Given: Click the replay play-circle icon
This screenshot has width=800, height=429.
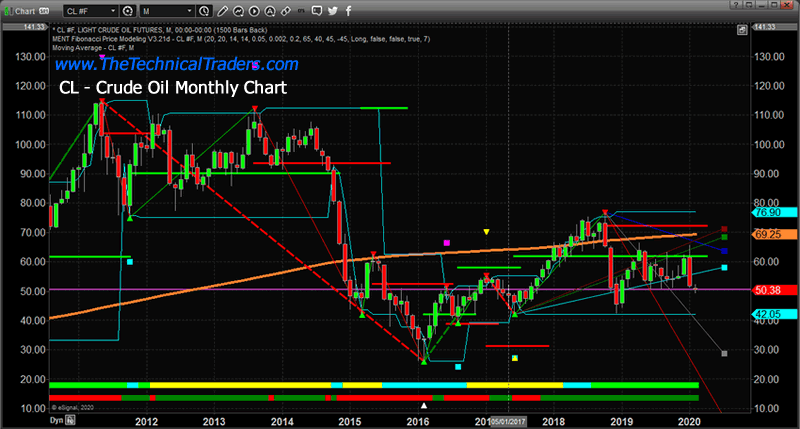Looking at the screenshot, I should pyautogui.click(x=254, y=11).
